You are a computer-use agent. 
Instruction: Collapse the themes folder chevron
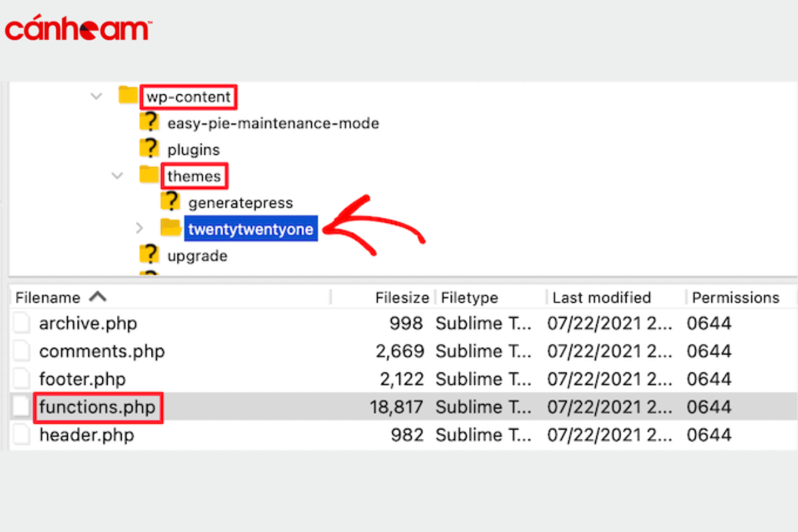click(118, 176)
